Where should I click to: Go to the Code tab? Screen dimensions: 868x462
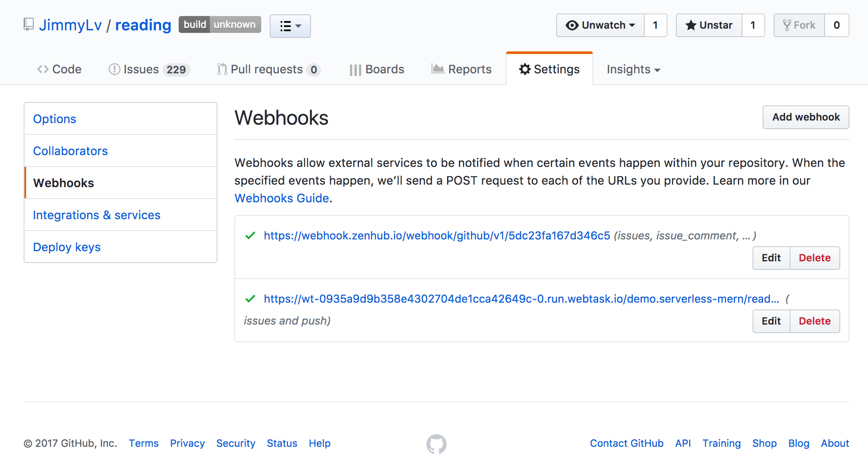click(x=59, y=69)
